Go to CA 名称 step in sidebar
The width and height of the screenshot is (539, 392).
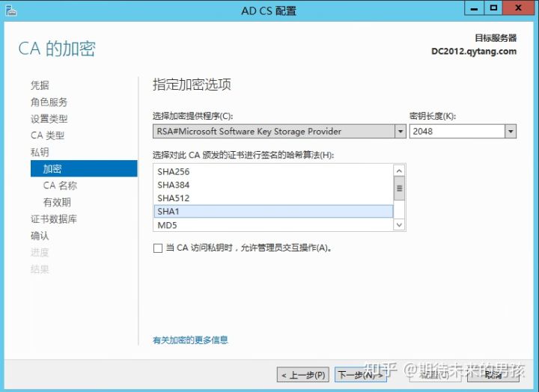[60, 186]
